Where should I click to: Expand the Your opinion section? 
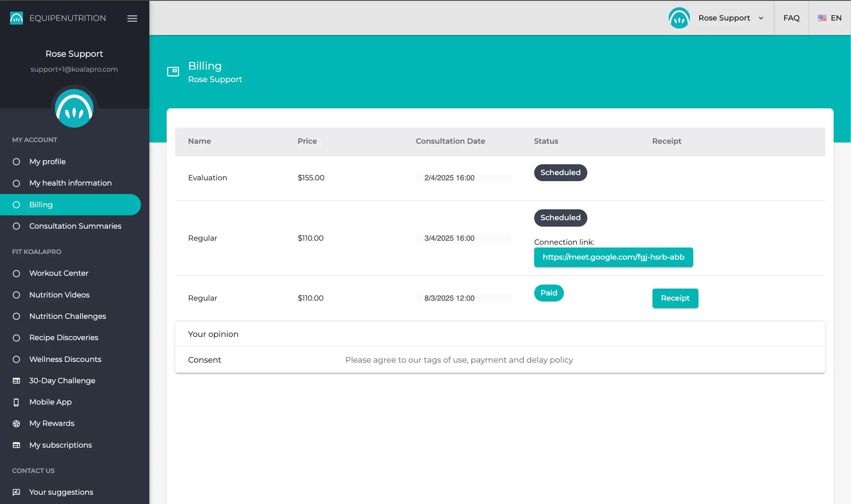pyautogui.click(x=213, y=334)
